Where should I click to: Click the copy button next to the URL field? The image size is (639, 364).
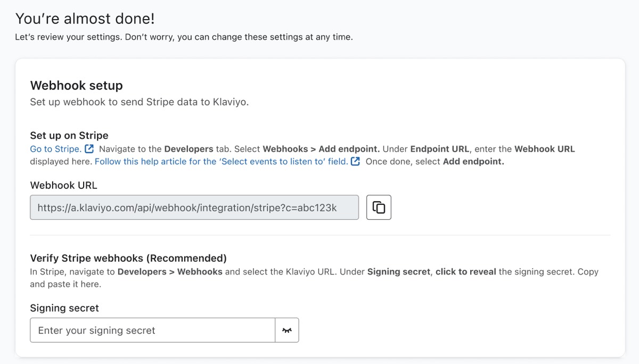[x=378, y=207]
